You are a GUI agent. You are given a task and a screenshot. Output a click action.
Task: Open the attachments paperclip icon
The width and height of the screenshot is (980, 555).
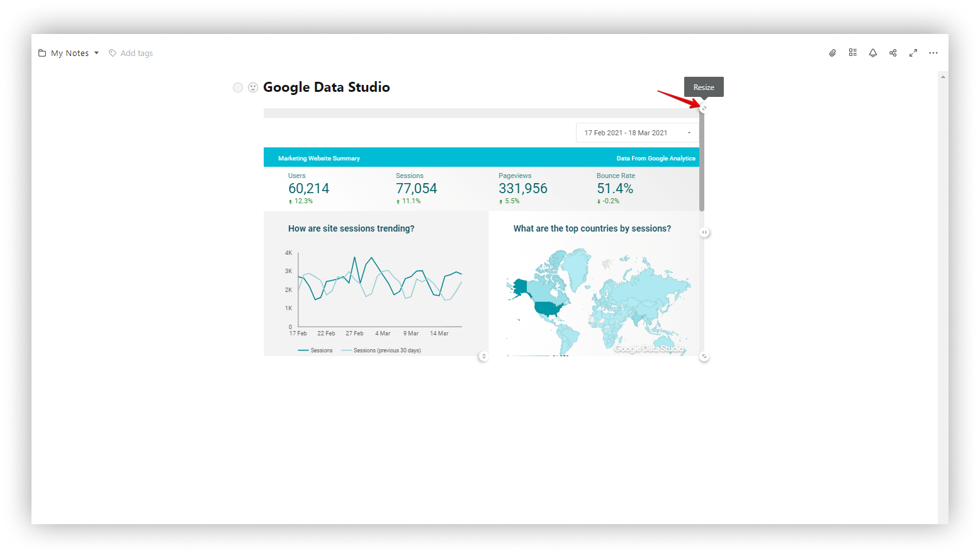[832, 53]
